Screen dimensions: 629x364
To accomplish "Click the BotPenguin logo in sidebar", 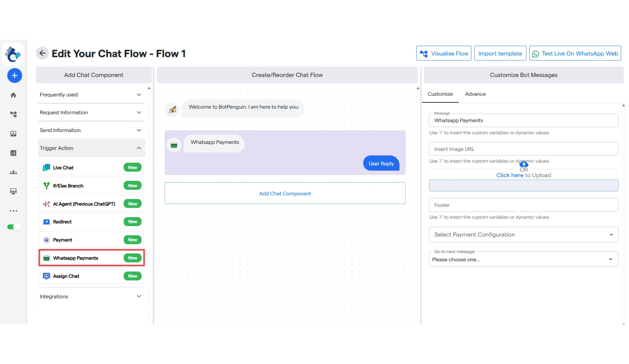I will pos(13,54).
